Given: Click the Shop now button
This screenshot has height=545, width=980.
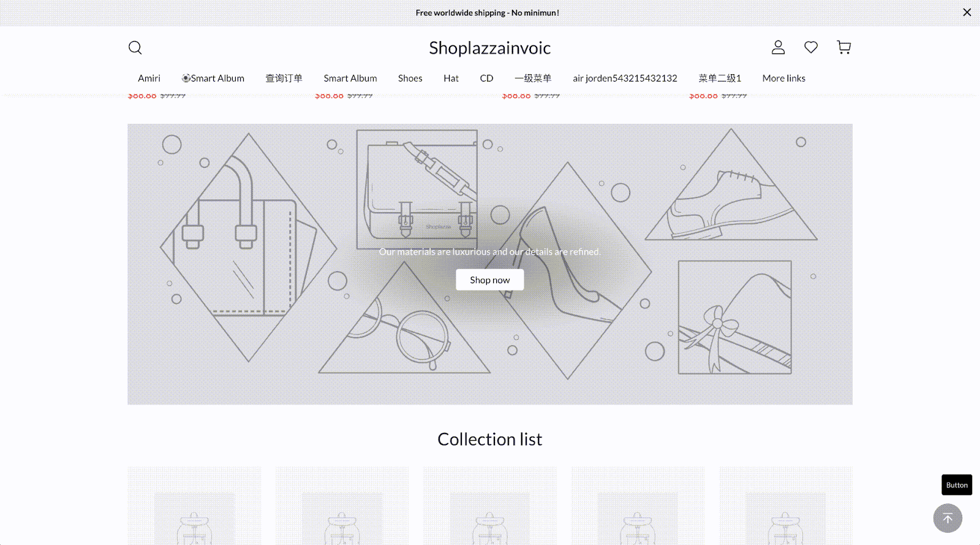Looking at the screenshot, I should coord(490,280).
